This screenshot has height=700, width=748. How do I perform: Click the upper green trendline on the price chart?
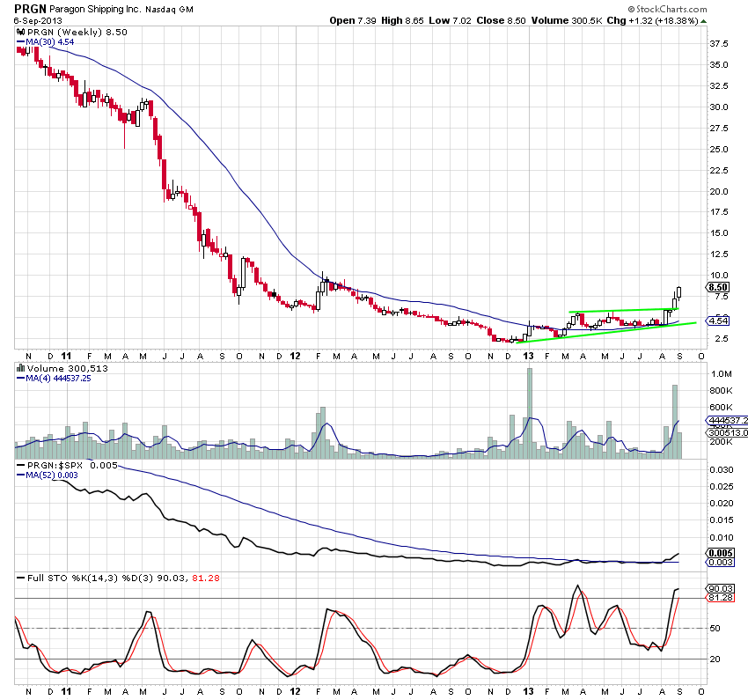tap(624, 310)
